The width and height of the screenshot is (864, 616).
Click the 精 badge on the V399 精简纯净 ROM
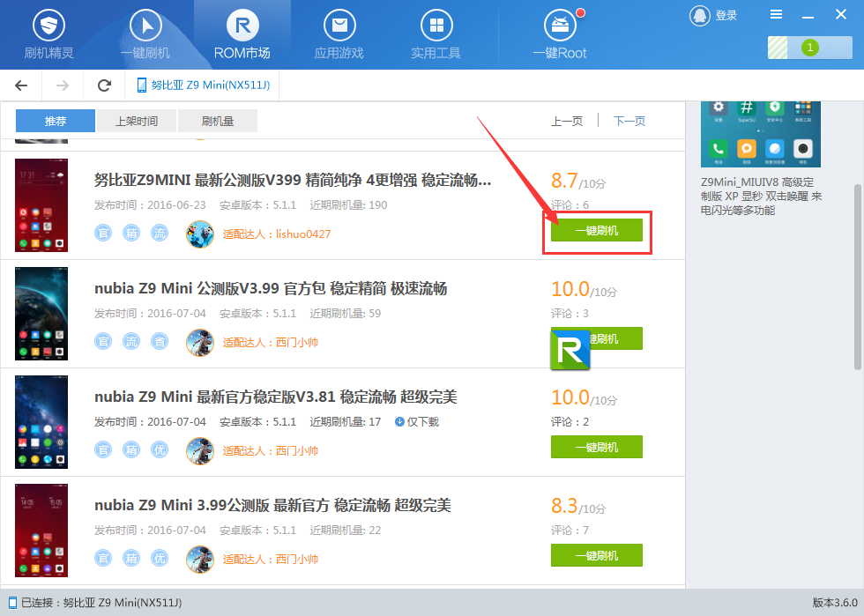pyautogui.click(x=131, y=233)
